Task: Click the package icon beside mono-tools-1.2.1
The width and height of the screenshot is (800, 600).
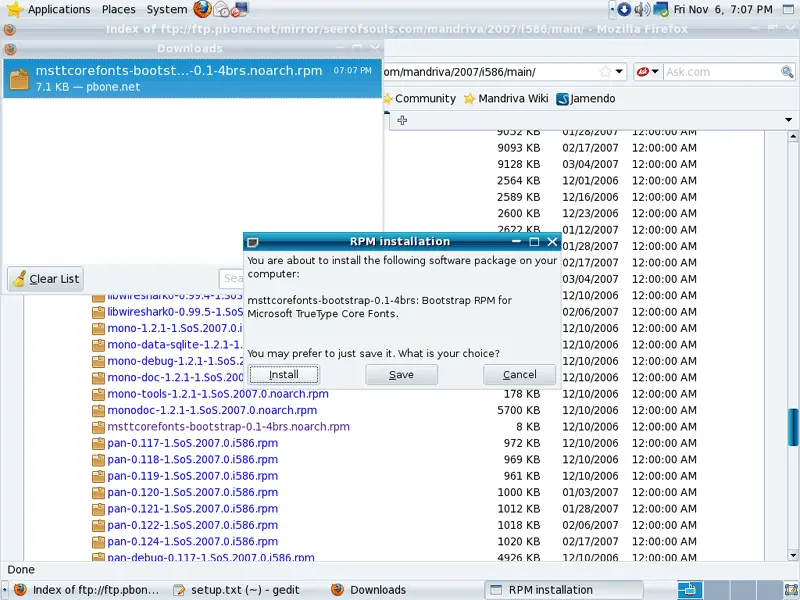Action: pos(98,394)
